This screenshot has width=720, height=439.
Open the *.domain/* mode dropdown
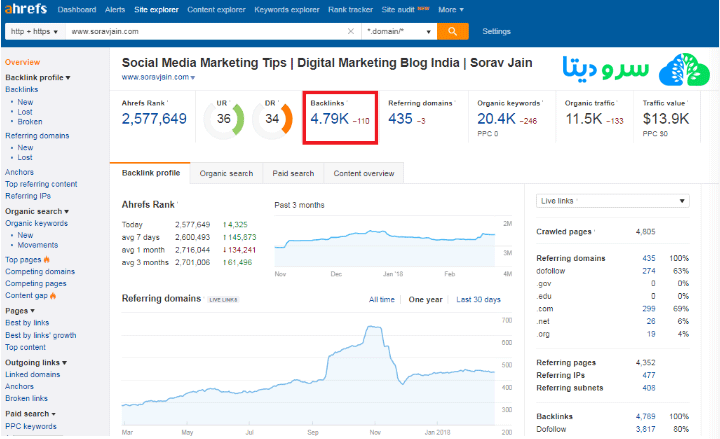pyautogui.click(x=399, y=32)
